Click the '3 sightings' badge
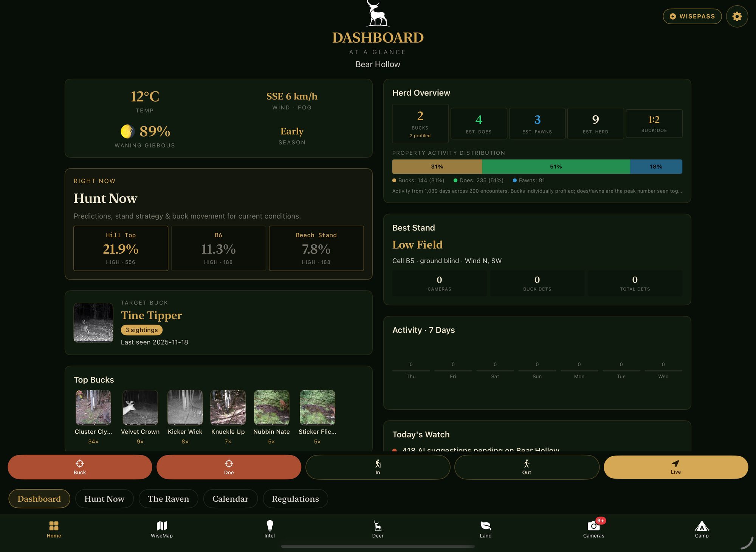 point(142,330)
